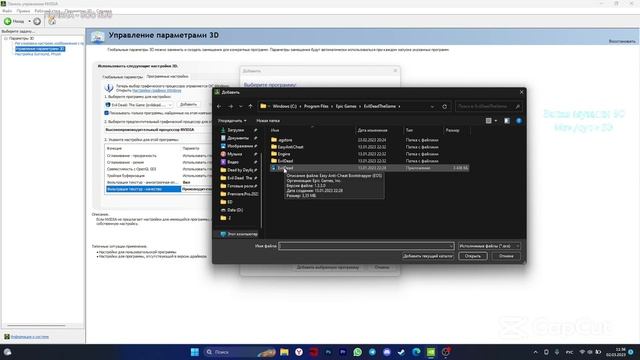Open the Упорядочить menu
The image size is (640, 360).
pyautogui.click(x=232, y=121)
